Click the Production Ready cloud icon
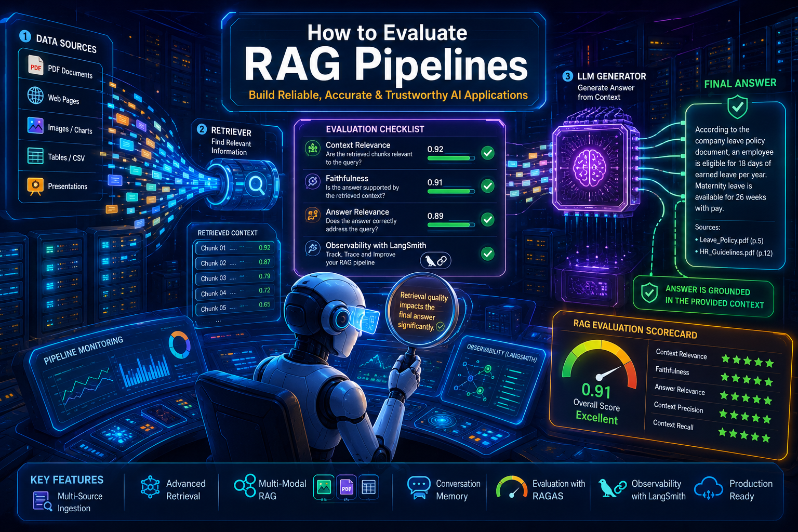The width and height of the screenshot is (798, 532). pos(709,488)
